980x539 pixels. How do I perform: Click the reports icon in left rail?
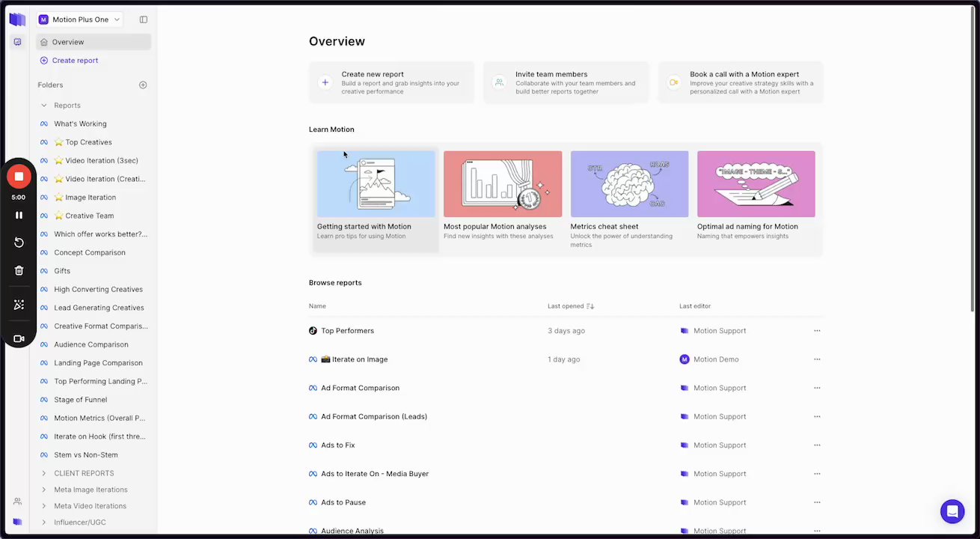pos(17,42)
